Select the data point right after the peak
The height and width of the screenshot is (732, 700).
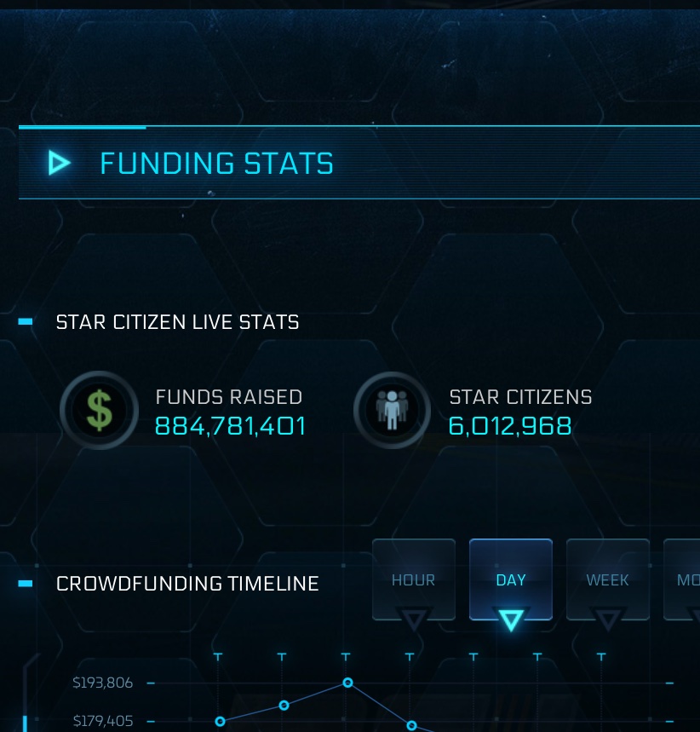click(x=411, y=725)
